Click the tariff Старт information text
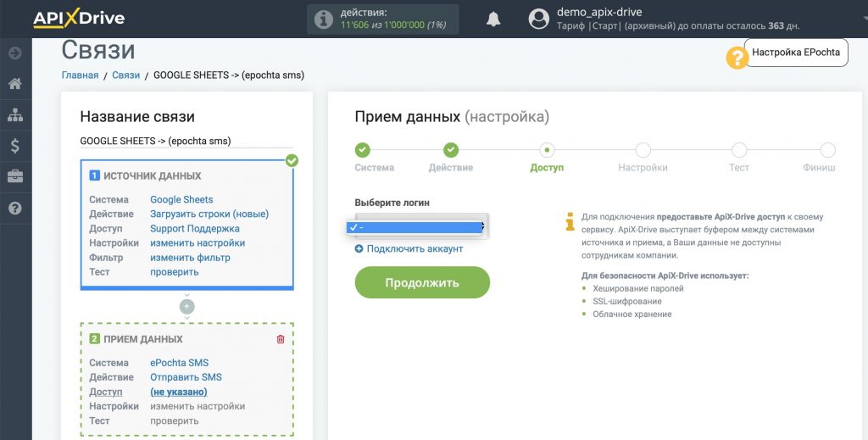 (678, 26)
